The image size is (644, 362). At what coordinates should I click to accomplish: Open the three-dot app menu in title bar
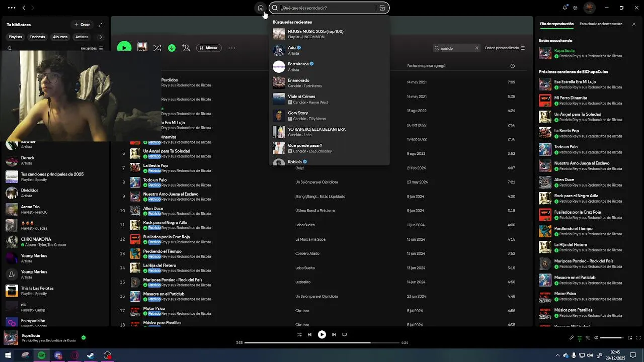pos(12,8)
